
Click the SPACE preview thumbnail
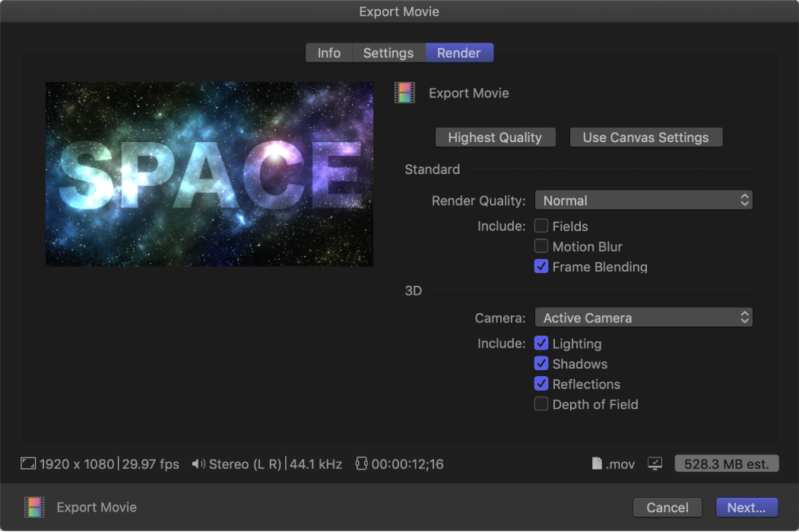point(209,174)
